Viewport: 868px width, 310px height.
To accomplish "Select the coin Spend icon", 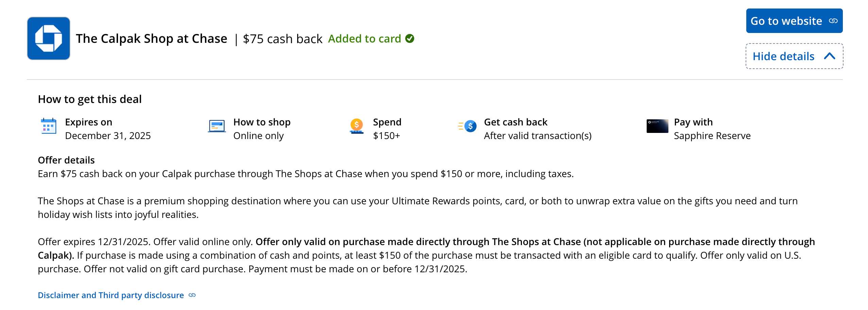I will click(x=356, y=126).
